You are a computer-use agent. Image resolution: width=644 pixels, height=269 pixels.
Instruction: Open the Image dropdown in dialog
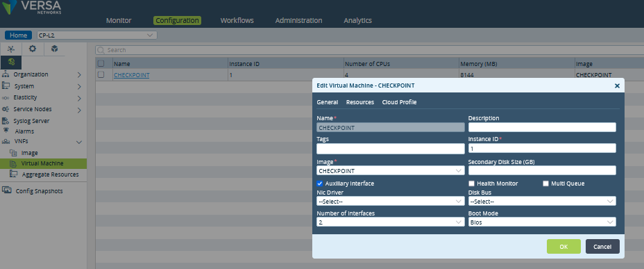(x=391, y=171)
